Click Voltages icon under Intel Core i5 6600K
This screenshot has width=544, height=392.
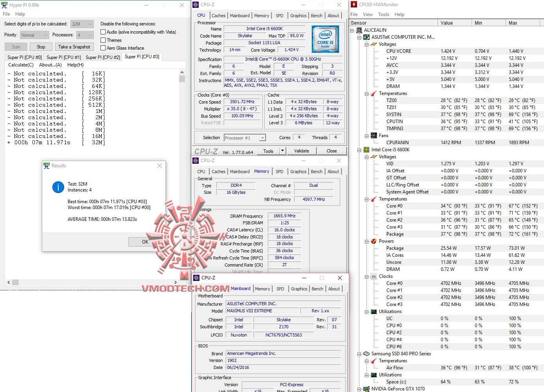(x=374, y=157)
